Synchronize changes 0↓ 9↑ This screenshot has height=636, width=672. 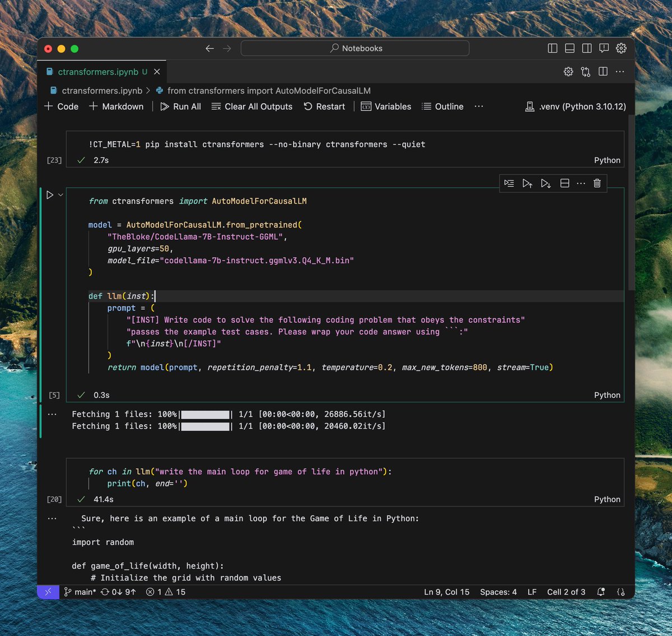118,592
